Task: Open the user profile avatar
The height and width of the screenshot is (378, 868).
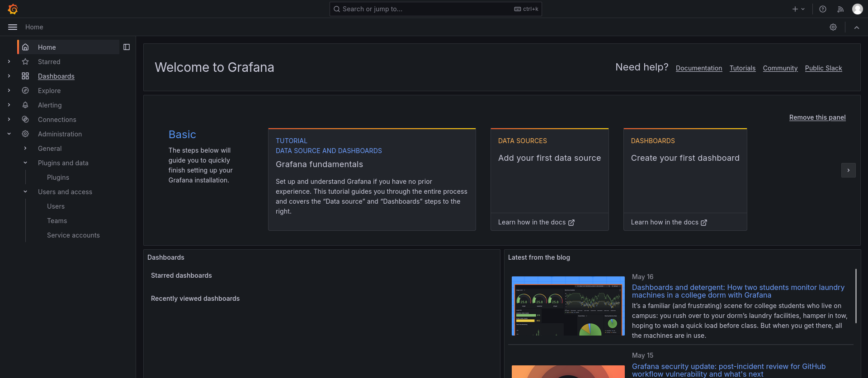Action: 857,9
